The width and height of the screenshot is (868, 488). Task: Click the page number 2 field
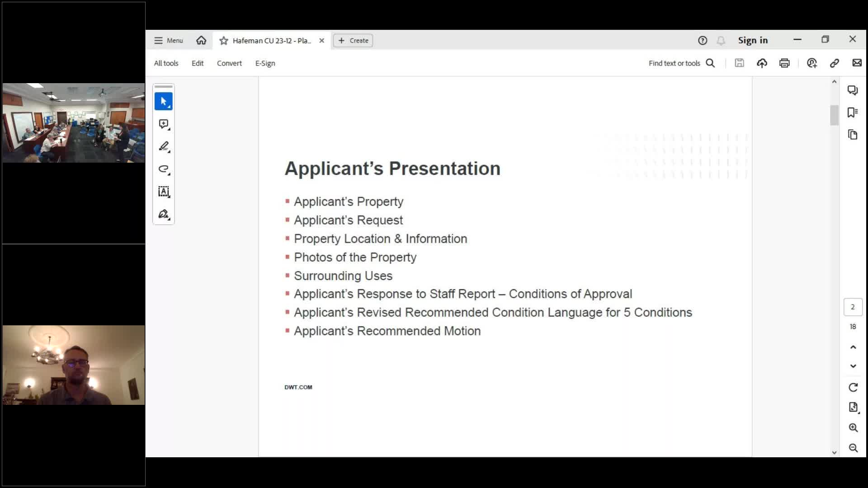[x=853, y=307]
